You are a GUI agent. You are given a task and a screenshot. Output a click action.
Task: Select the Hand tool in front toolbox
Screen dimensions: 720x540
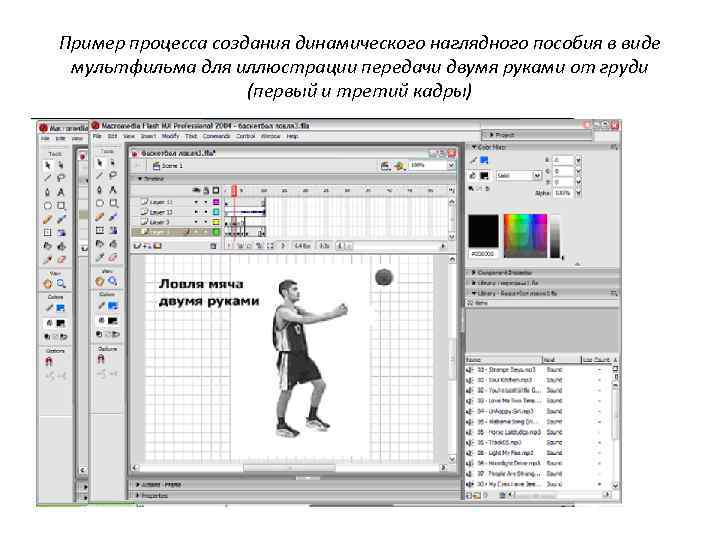[100, 281]
